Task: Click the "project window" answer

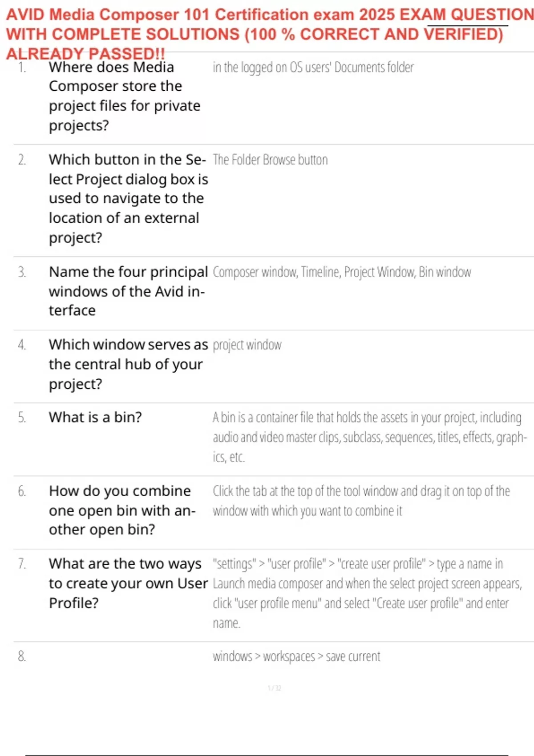Action: [x=247, y=345]
